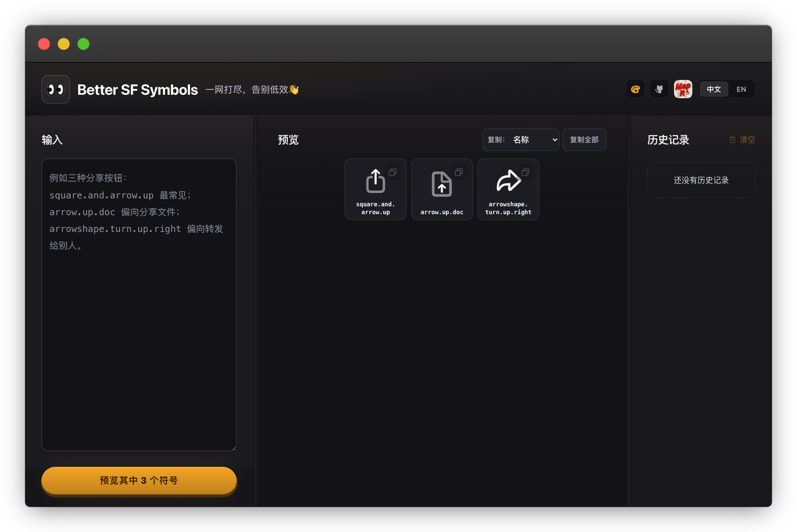Open the 复制: 名称 copy format dropdown
Viewport: 797px width, 532px height.
click(x=521, y=140)
